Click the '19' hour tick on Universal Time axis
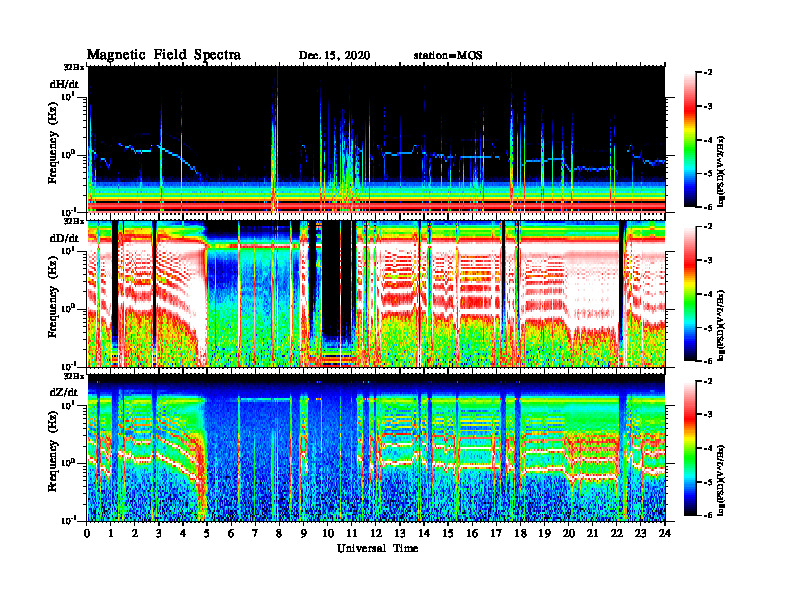Image resolution: width=792 pixels, height=612 pixels. click(544, 534)
